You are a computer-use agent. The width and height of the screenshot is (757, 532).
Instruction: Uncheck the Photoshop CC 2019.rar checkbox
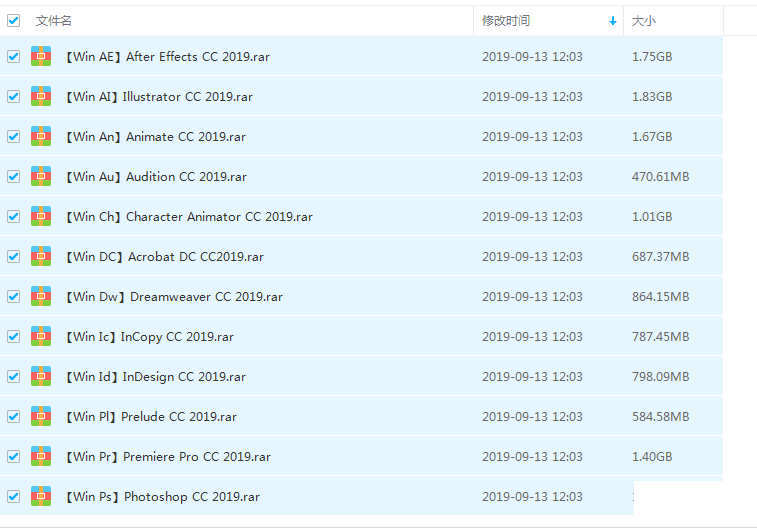(x=14, y=496)
